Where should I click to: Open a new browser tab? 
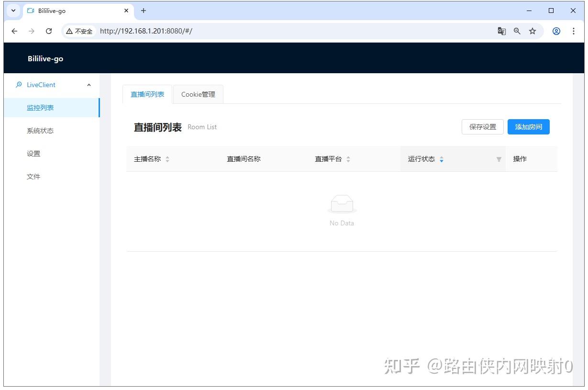[143, 11]
